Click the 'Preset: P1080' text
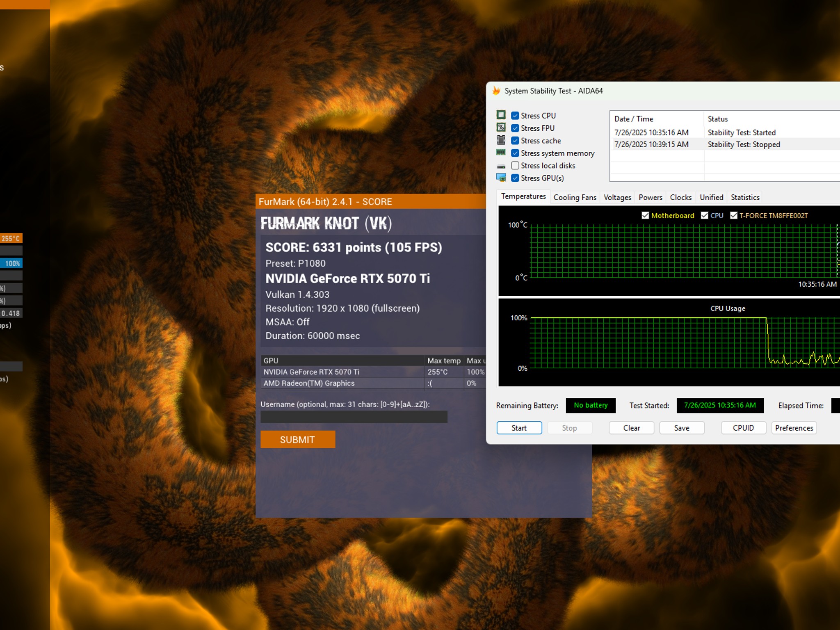The height and width of the screenshot is (630, 840). pos(295,263)
